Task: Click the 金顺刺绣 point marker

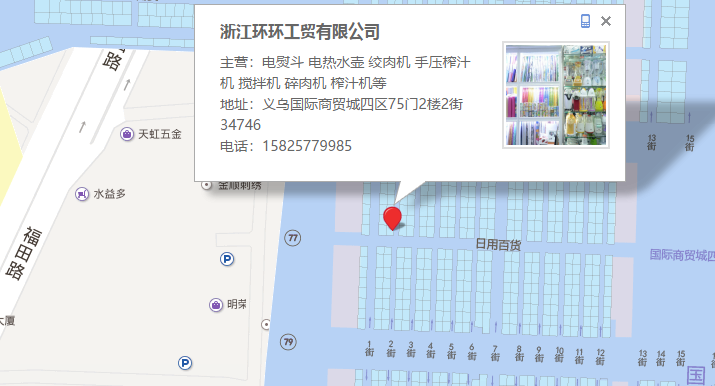Action: (207, 185)
